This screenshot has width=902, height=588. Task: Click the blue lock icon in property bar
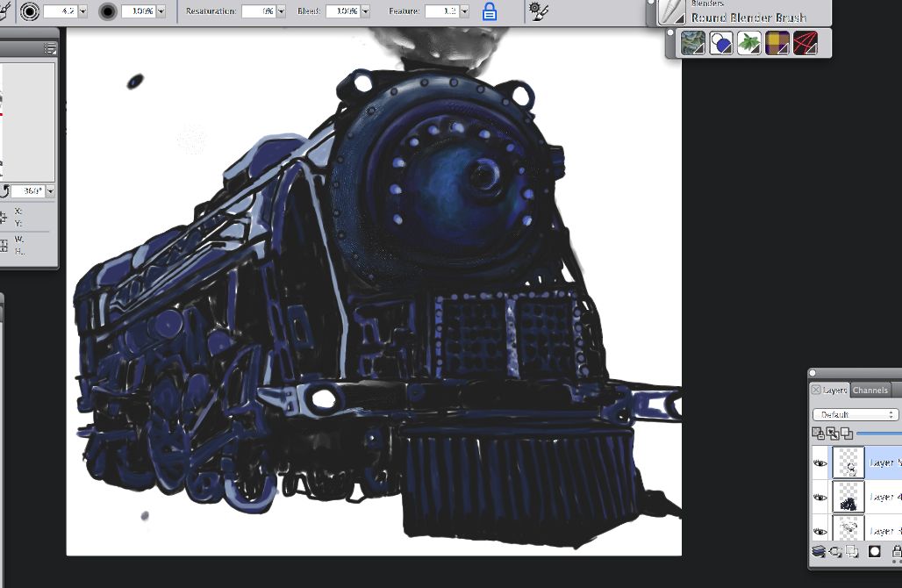coord(490,12)
